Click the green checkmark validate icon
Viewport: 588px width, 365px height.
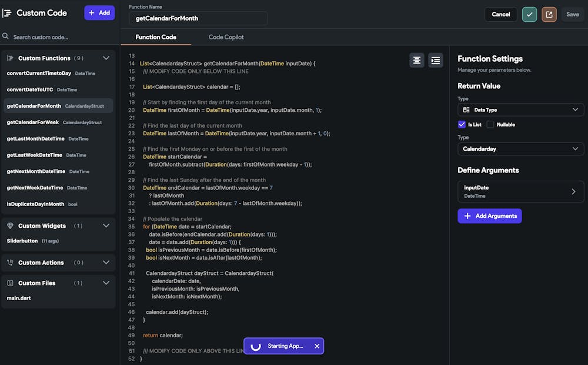tap(529, 15)
